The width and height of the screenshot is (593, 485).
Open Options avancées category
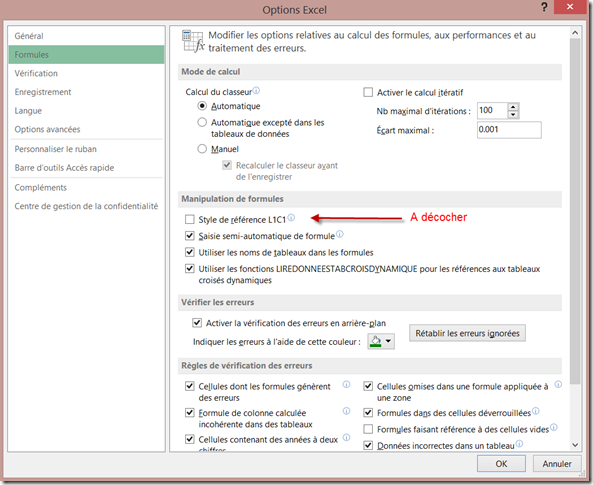(86, 129)
